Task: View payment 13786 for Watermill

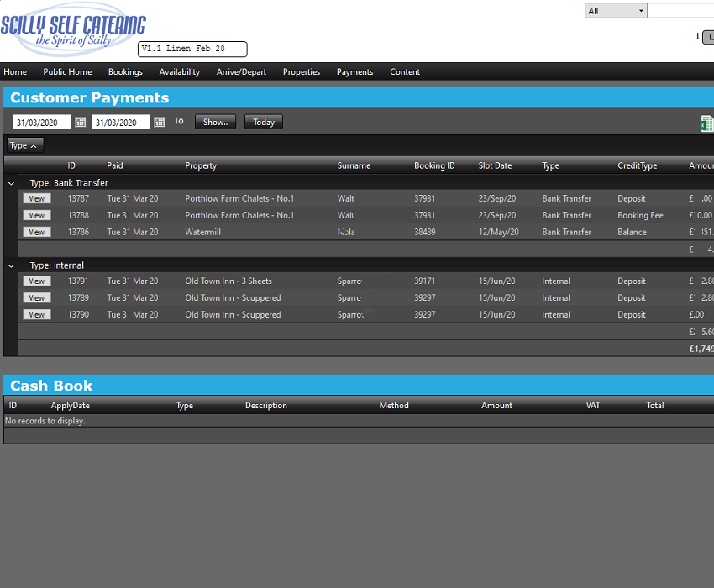Action: point(37,233)
